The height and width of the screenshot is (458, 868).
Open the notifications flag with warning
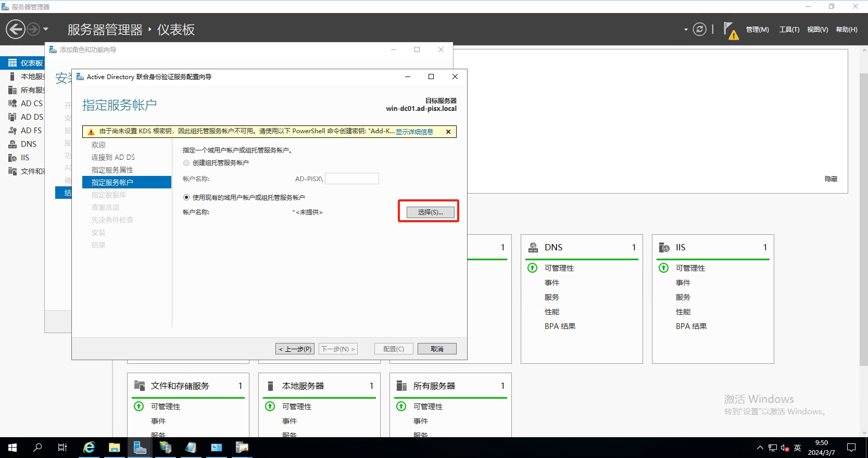730,30
